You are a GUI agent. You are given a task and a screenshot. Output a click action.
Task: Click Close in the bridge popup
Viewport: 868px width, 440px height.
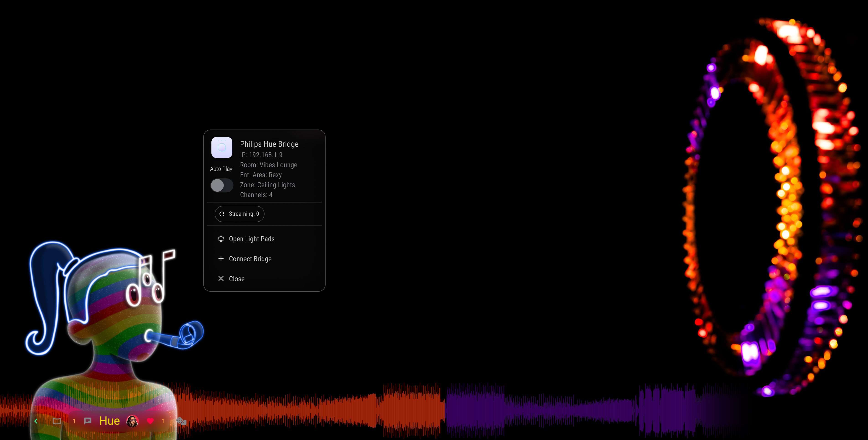click(236, 278)
